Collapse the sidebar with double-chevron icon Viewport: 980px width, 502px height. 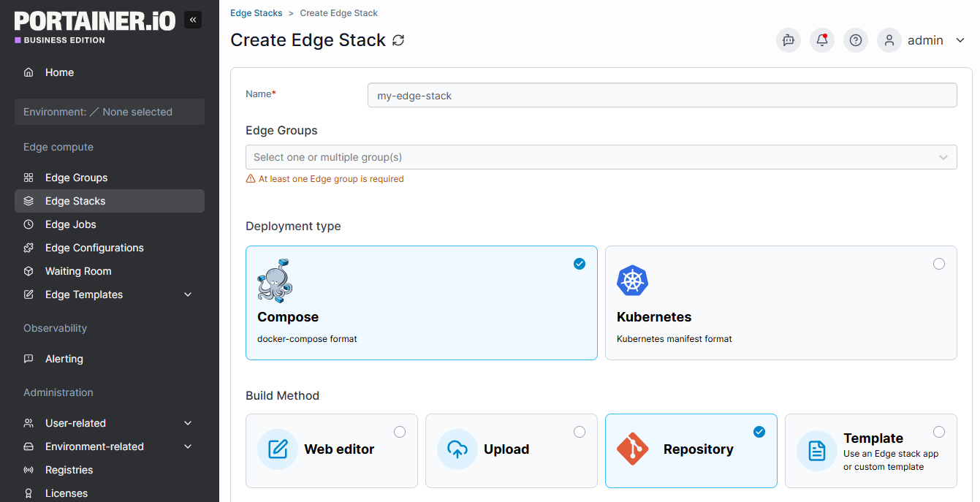193,20
